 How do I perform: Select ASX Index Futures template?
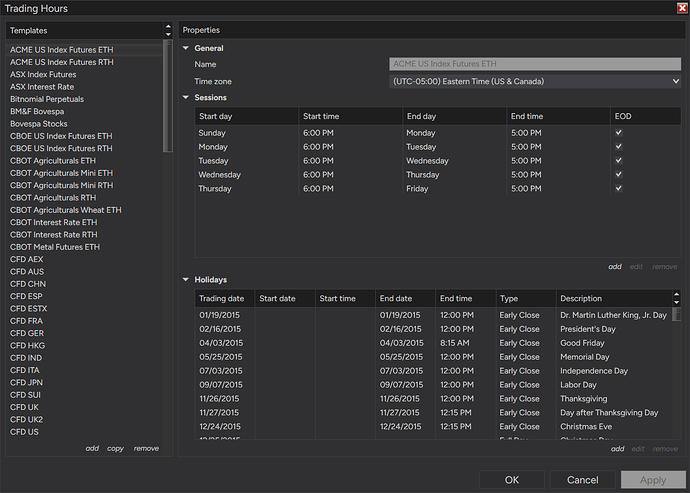click(85, 74)
